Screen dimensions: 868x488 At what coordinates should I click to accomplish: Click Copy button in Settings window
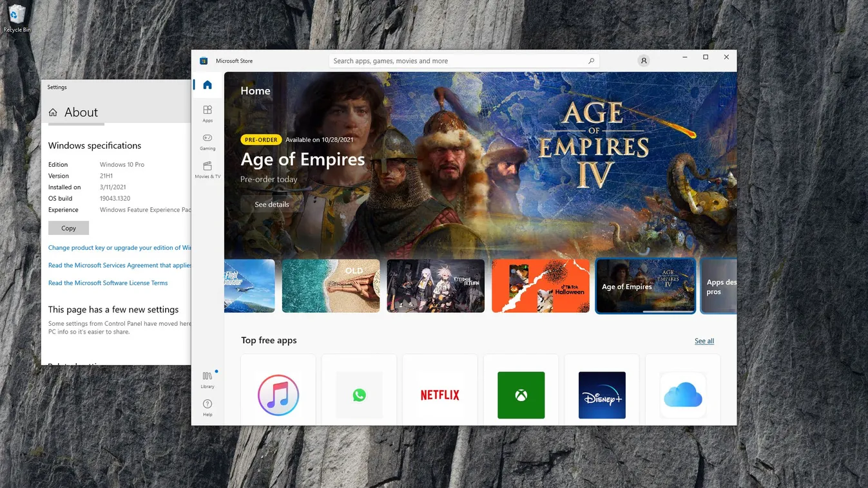68,228
